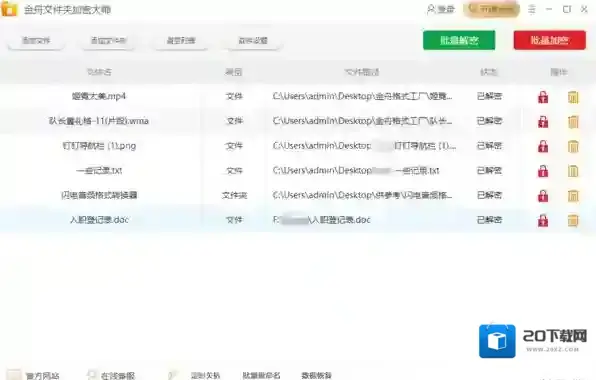Click the 已解密 status of 入职登记表.doc
Viewport: 596px width, 380px height.
[x=489, y=220]
